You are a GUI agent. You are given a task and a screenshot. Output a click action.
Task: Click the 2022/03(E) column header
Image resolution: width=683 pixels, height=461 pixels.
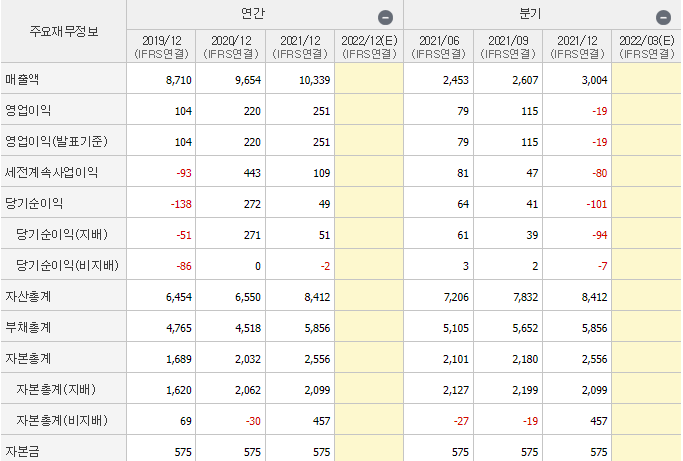[646, 47]
